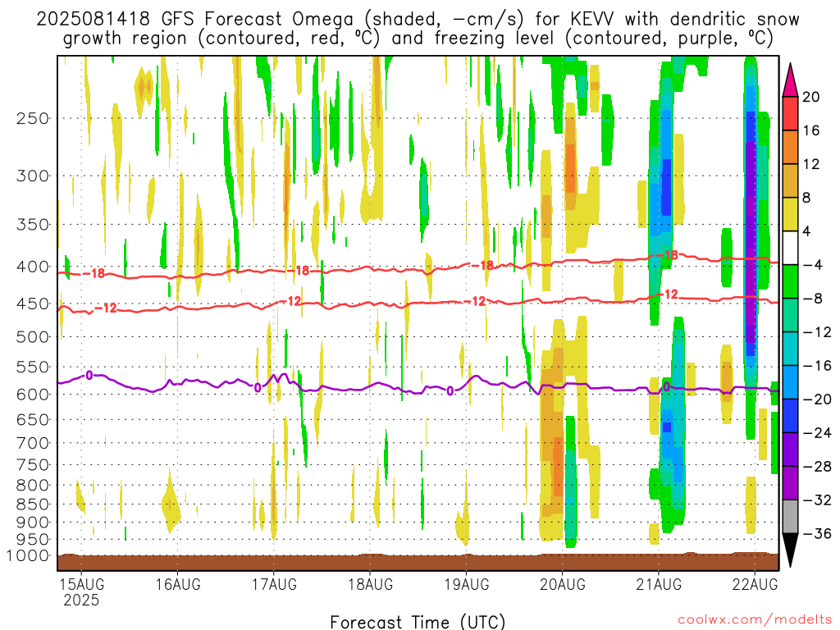The width and height of the screenshot is (840, 630).
Task: Click the -20 colorbar label
Action: 817,399
